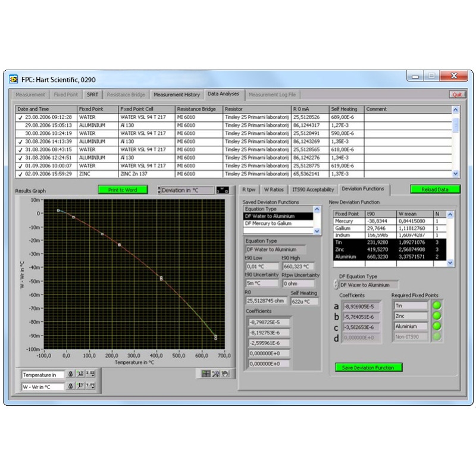Image resolution: width=476 pixels, height=476 pixels.
Task: Toggle checkmark for 30.08.2006 14:13:39 row
Action: (x=20, y=142)
